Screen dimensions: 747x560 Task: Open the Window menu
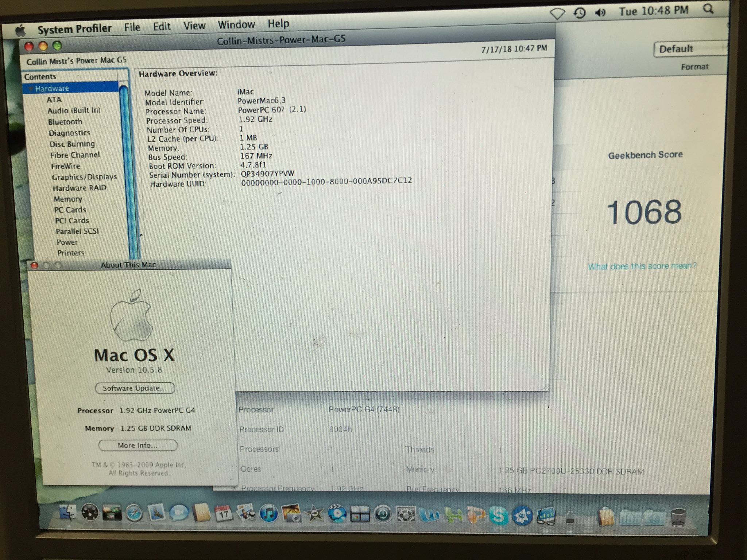(236, 25)
